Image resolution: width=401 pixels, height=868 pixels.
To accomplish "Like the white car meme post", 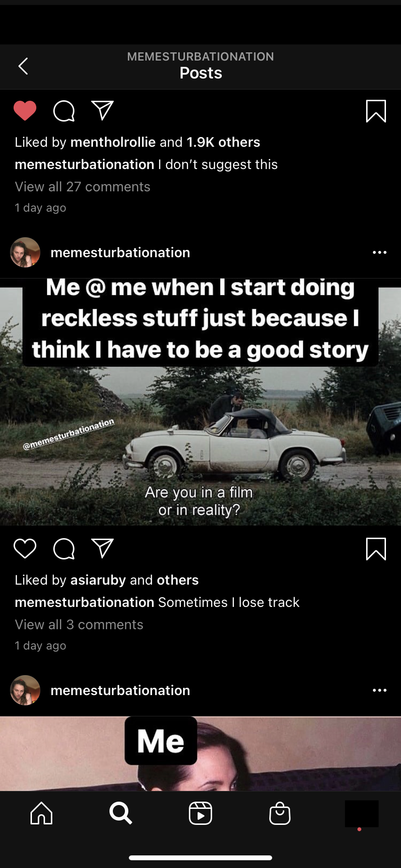I will pos(25,549).
